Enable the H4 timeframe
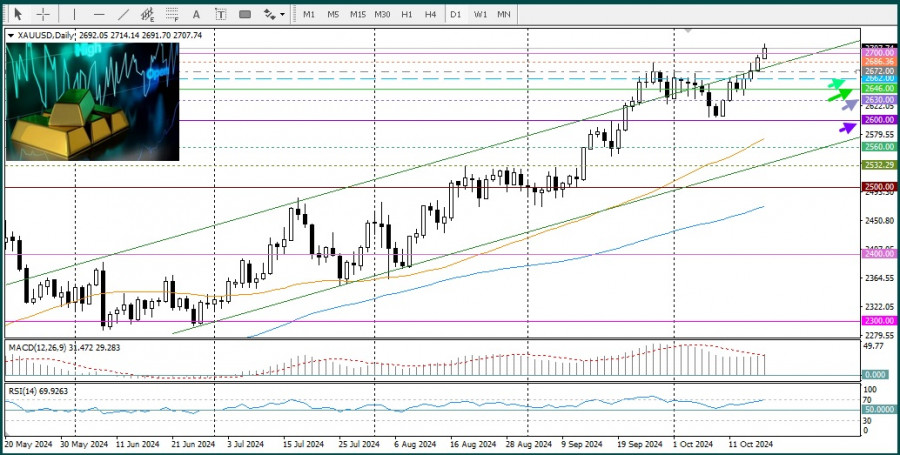Viewport: 900px width, 455px height. click(x=430, y=14)
